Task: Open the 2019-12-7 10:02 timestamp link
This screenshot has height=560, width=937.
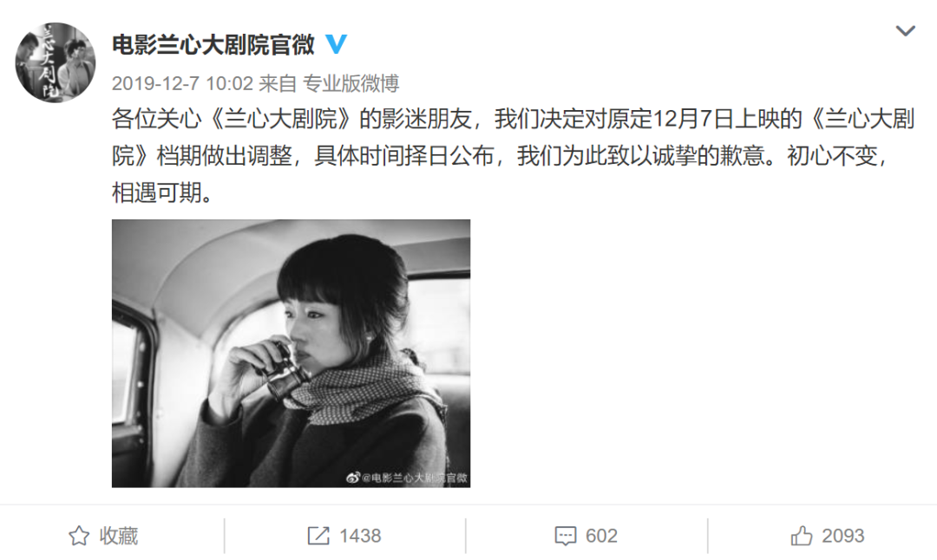Action: 182,83
